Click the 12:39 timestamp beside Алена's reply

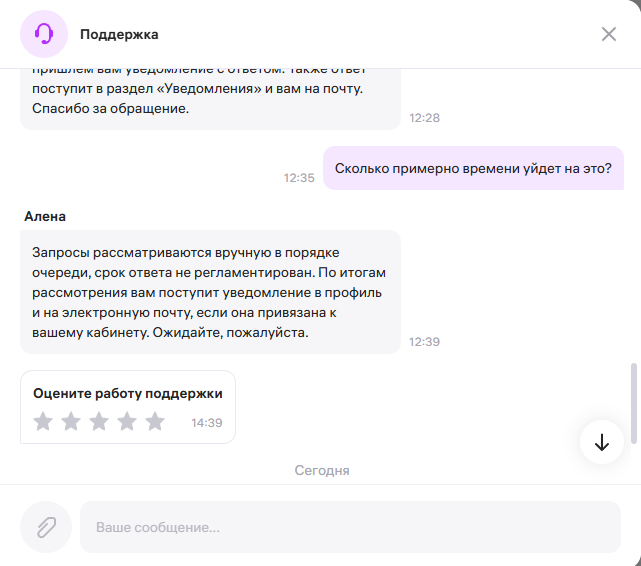[x=424, y=342]
